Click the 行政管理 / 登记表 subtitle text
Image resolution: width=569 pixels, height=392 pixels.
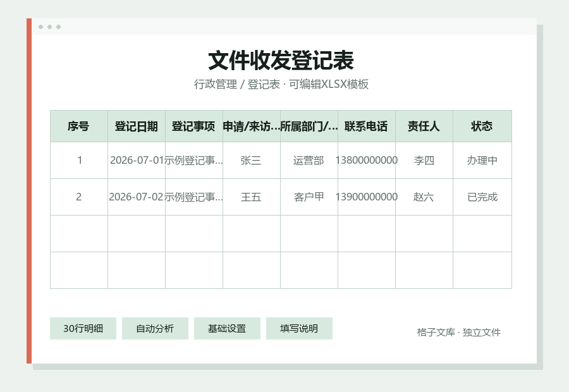click(237, 84)
